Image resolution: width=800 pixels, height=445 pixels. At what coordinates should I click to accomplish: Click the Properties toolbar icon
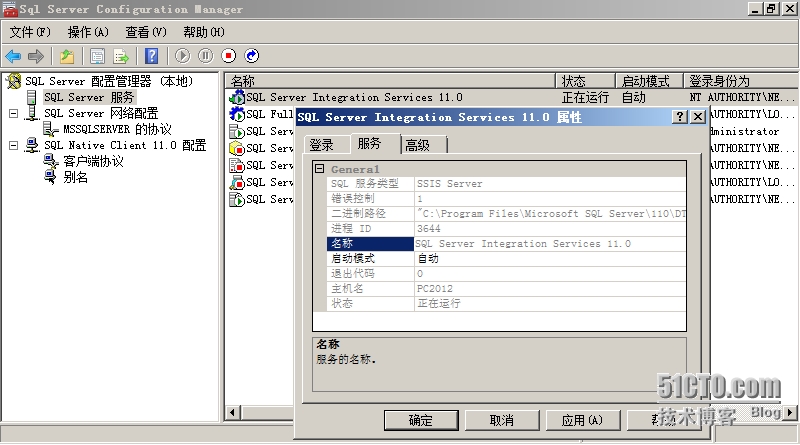97,56
